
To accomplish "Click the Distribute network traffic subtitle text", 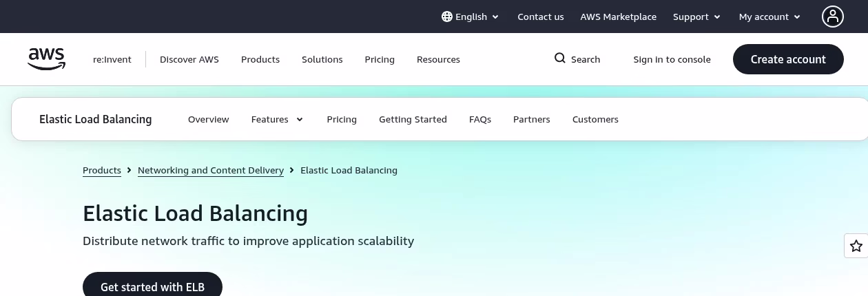I will [x=249, y=241].
